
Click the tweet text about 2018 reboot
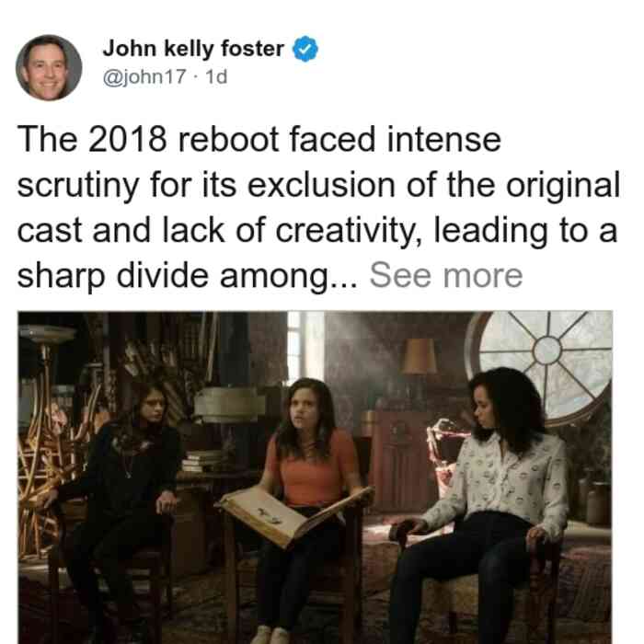[318, 208]
